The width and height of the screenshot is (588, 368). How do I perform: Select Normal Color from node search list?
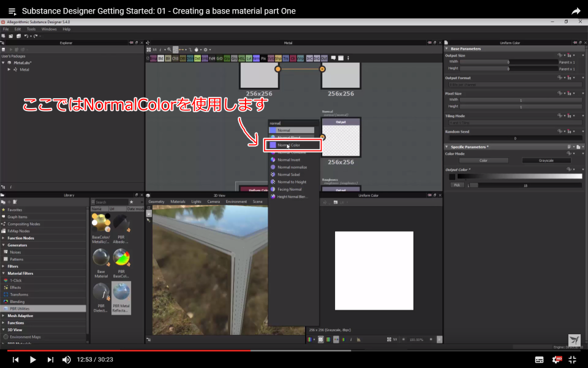(293, 145)
